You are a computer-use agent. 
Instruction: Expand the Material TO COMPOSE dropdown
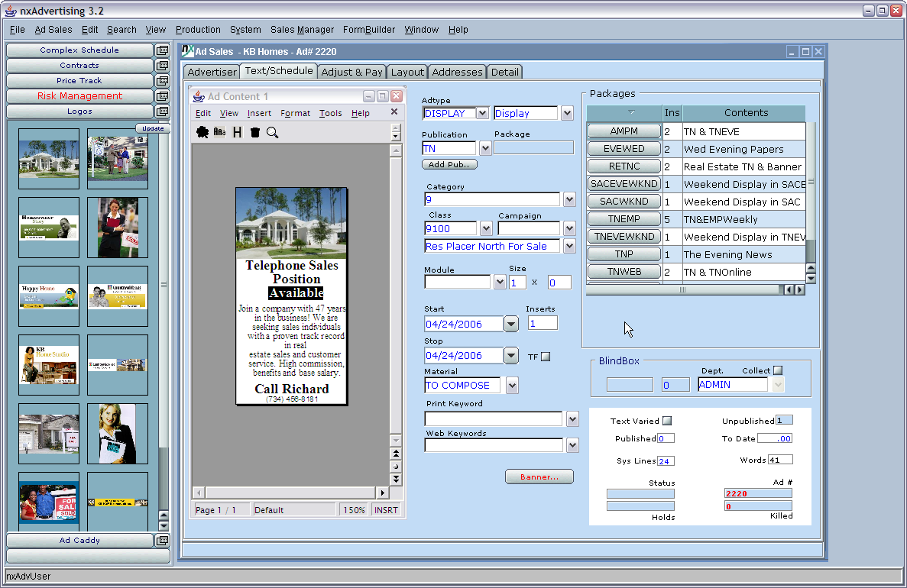(512, 386)
